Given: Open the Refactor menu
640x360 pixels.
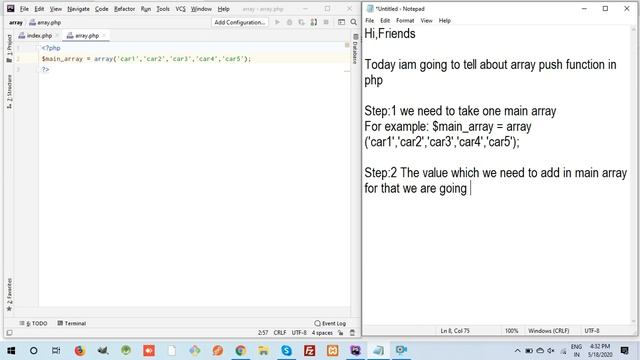Looking at the screenshot, I should tap(124, 9).
